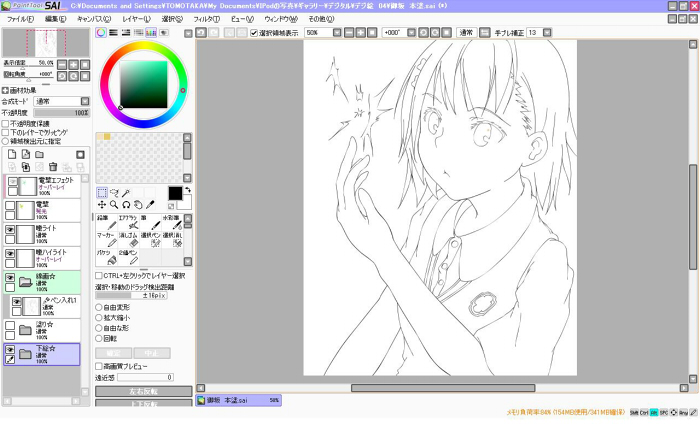Choose the 消しゴム eraser tool

[x=129, y=239]
